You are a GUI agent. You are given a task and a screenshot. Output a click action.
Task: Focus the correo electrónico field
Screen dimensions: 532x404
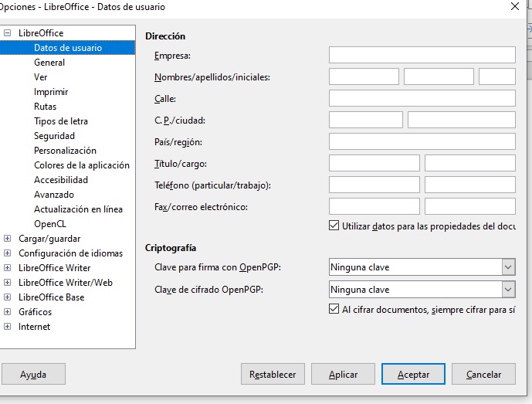(470, 206)
